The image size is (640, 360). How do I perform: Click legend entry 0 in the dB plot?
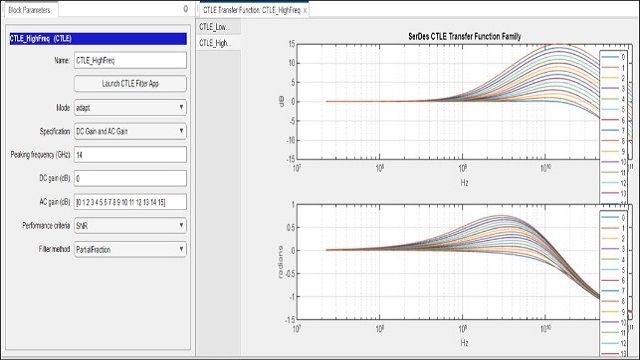click(613, 57)
